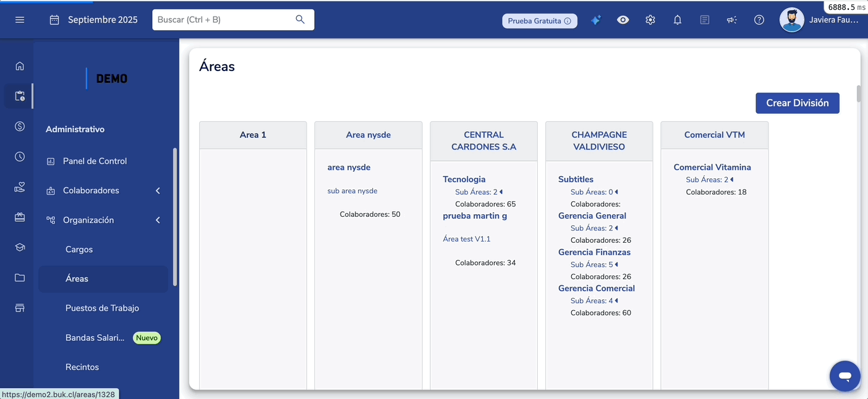Collapse the Organización menu chevron

pyautogui.click(x=158, y=220)
